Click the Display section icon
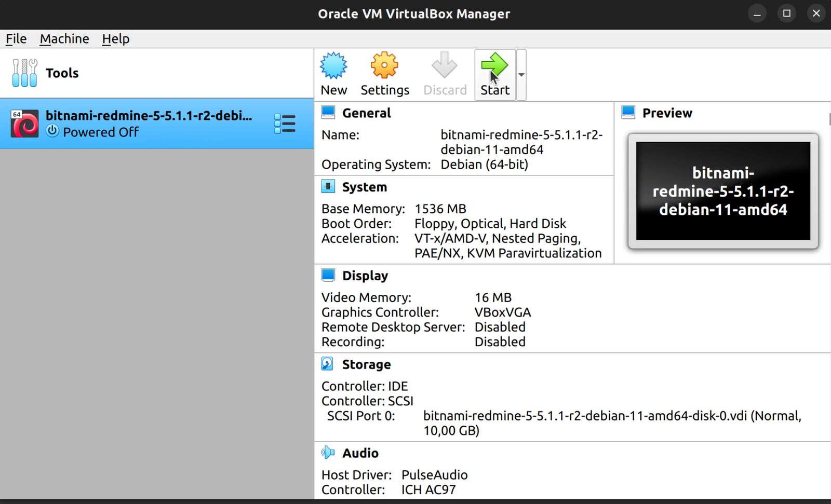Image resolution: width=831 pixels, height=504 pixels. point(328,275)
